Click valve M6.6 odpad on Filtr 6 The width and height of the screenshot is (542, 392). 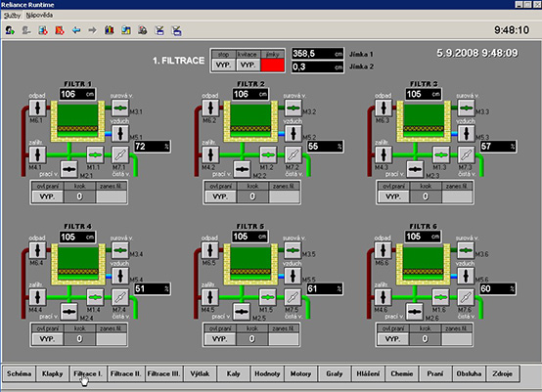pos(383,250)
